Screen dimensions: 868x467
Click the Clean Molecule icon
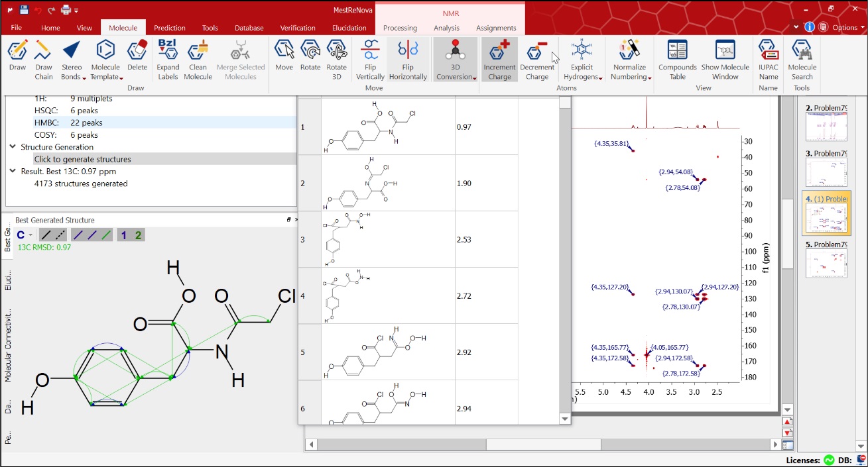click(198, 58)
